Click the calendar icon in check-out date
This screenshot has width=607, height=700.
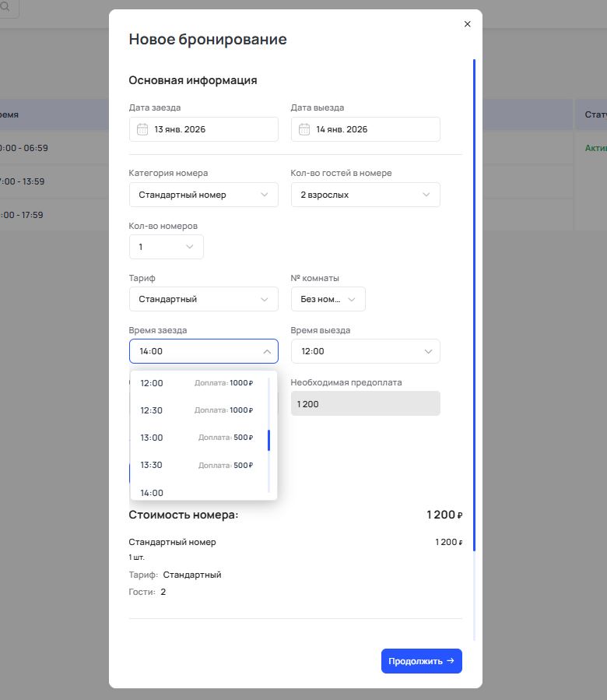pyautogui.click(x=304, y=129)
